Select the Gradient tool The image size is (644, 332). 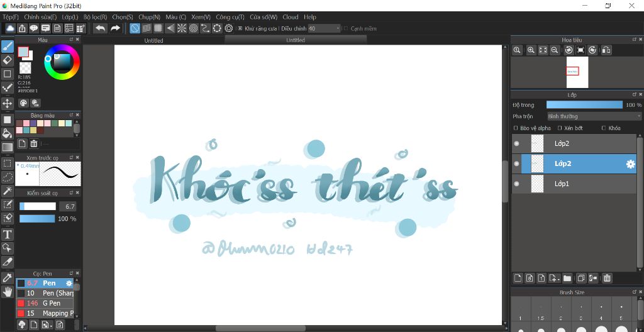[8, 147]
